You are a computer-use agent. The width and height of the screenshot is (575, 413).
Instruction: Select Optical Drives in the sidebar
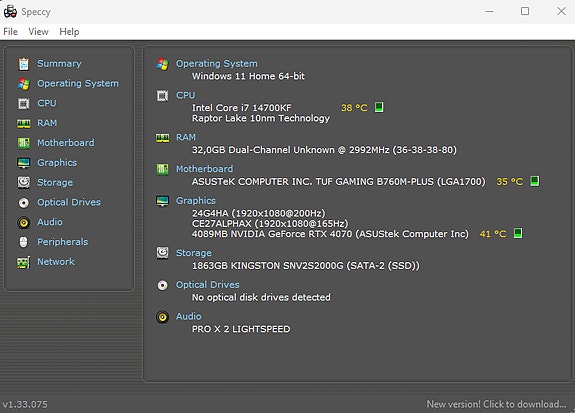[69, 202]
